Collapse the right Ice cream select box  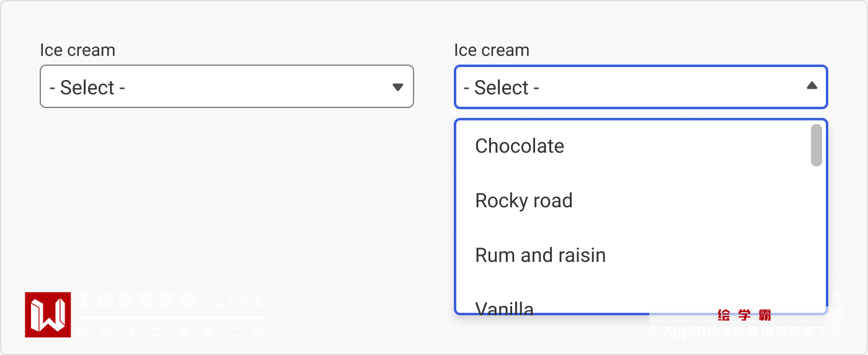(x=640, y=87)
